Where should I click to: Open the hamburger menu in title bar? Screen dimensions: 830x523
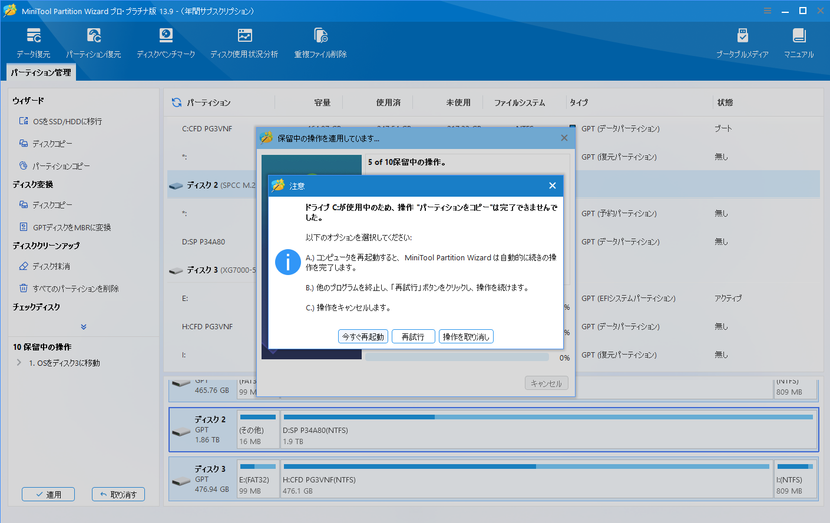click(768, 11)
